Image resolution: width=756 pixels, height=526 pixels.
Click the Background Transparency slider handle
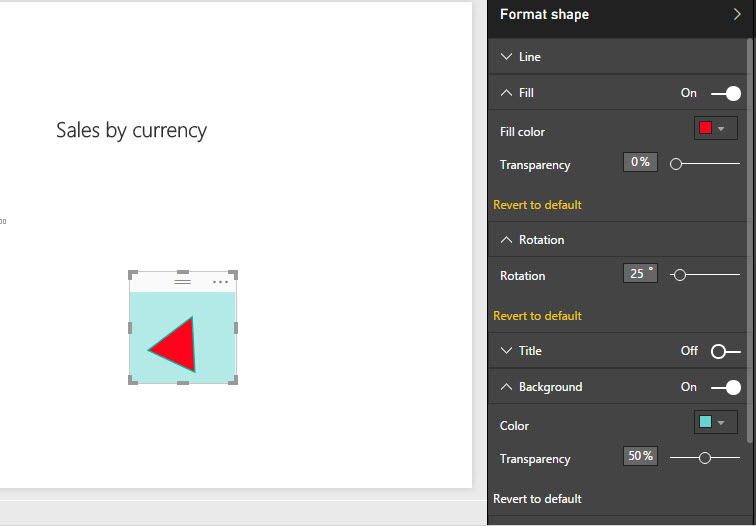pyautogui.click(x=705, y=458)
